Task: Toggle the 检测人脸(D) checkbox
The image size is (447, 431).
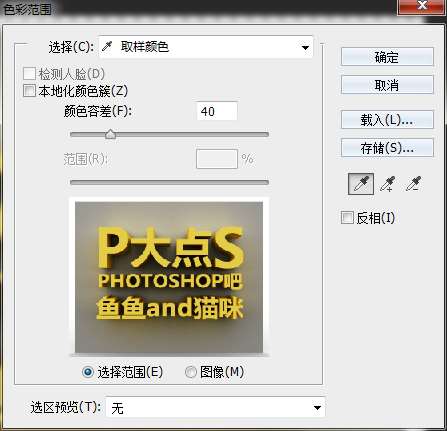Action: click(x=29, y=74)
